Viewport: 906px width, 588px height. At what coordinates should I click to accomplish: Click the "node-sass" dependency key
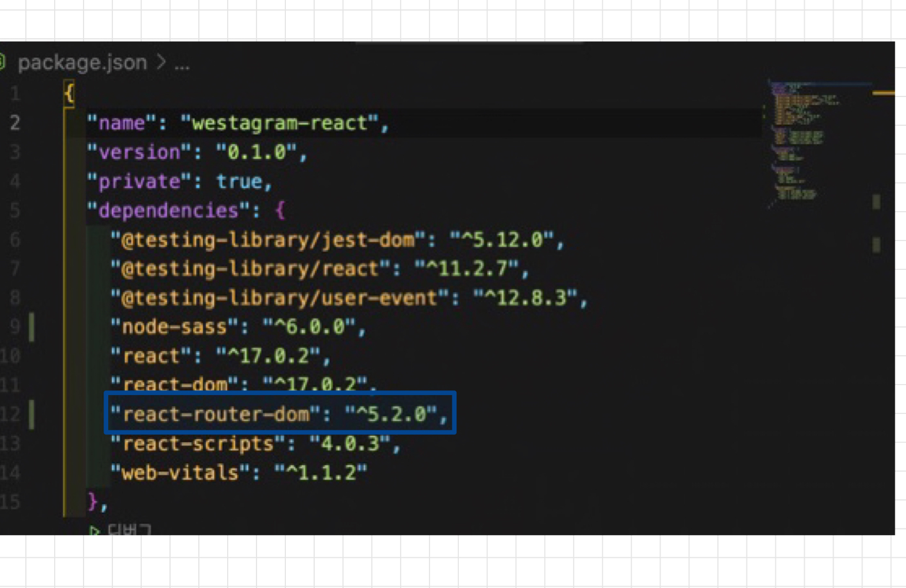pyautogui.click(x=174, y=327)
